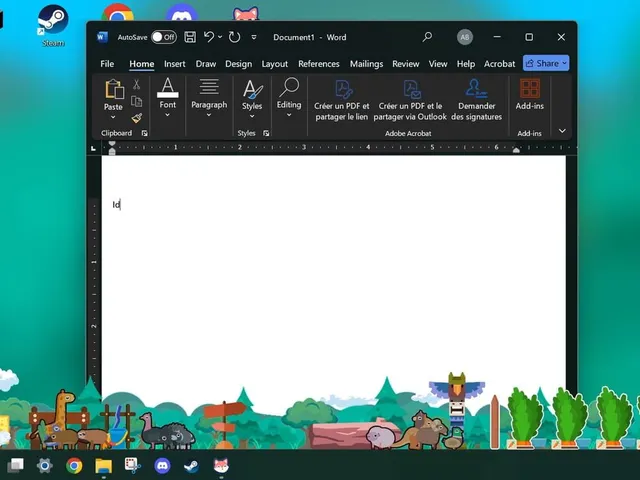Image resolution: width=640 pixels, height=480 pixels.
Task: Click Créer un PDF et partager le lien
Action: click(342, 100)
